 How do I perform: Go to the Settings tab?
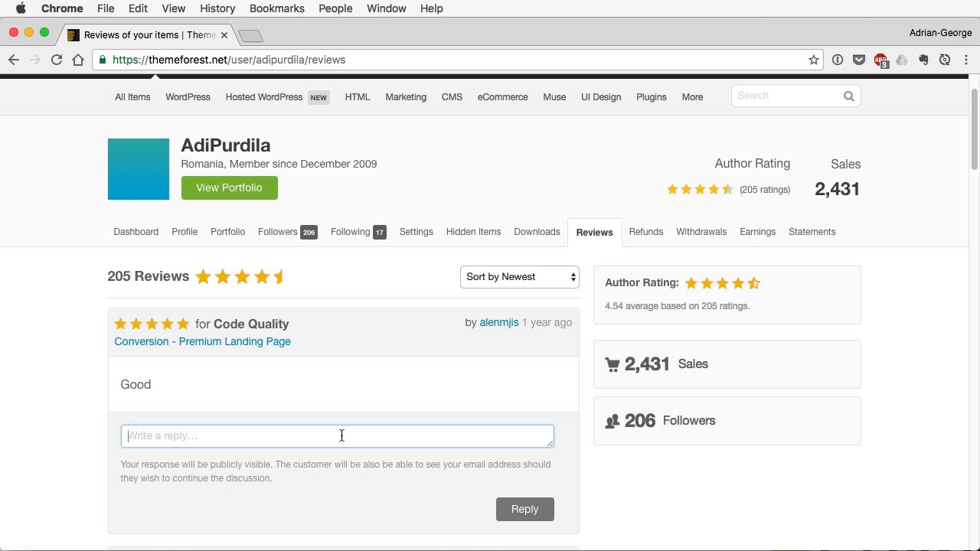[x=416, y=232]
